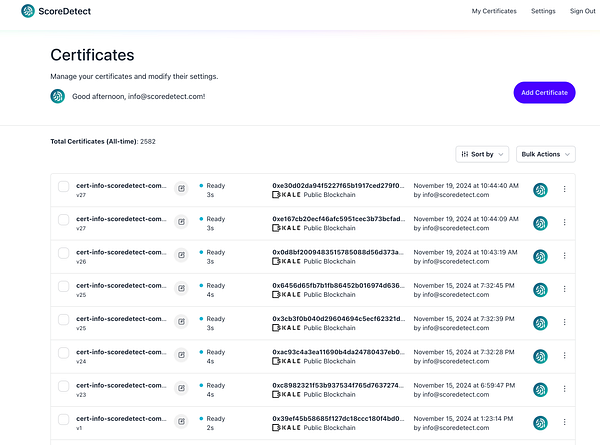Click the edit icon for v26 certificate

pyautogui.click(x=181, y=255)
